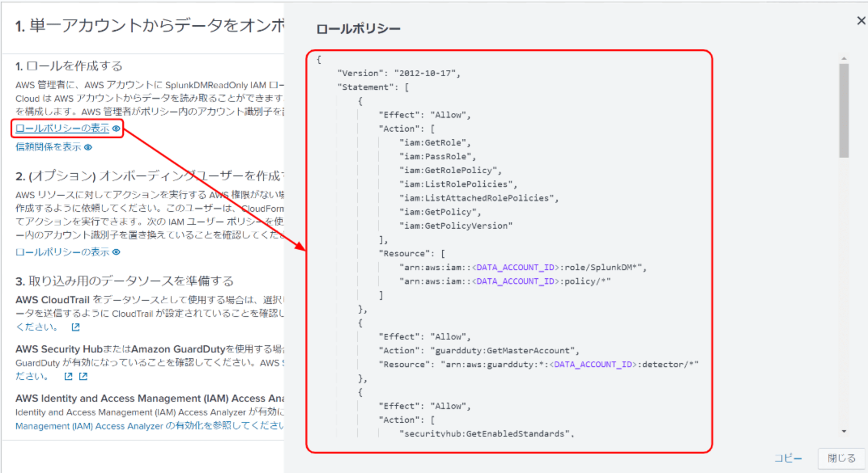
Task: Click the ロールポリシー panel heading
Action: tap(358, 29)
